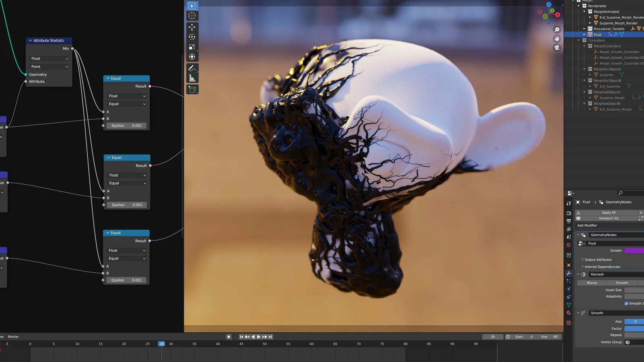Image resolution: width=644 pixels, height=362 pixels.
Task: Choose the Annotate pencil tool
Action: (192, 68)
